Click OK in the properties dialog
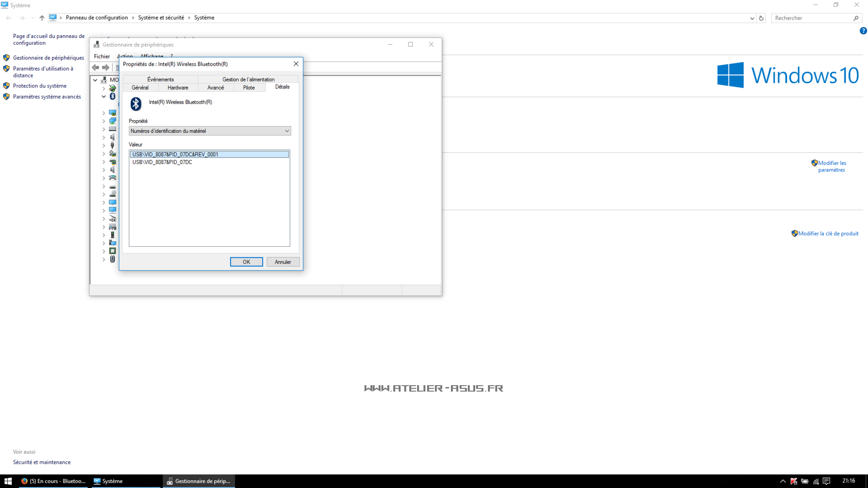This screenshot has height=488, width=868. [x=246, y=262]
